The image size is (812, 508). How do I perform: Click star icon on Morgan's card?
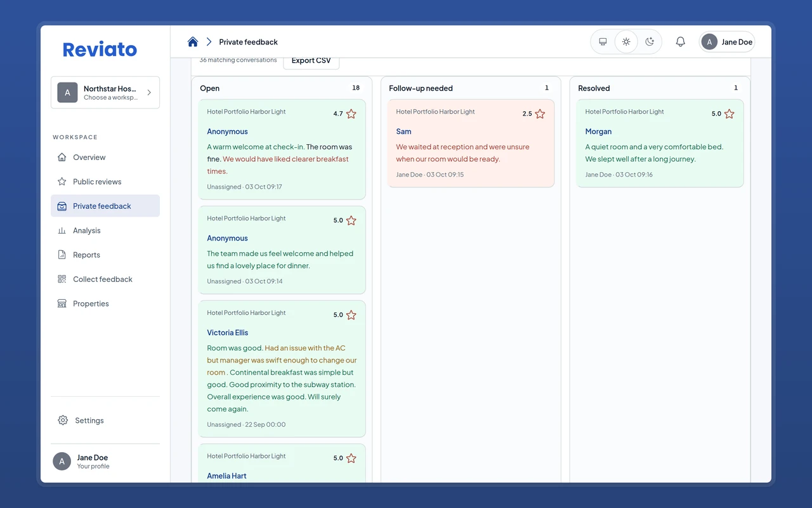pyautogui.click(x=729, y=114)
